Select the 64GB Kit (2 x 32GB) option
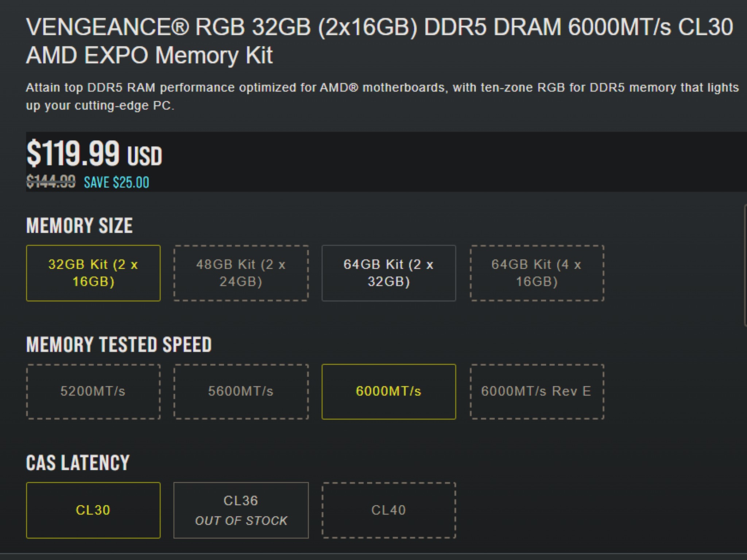Viewport: 747px width, 560px height. (x=389, y=273)
